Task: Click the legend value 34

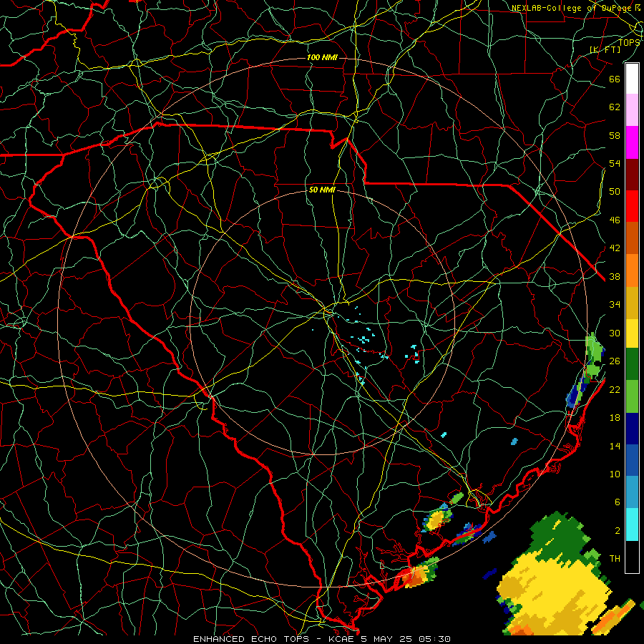Action: click(x=615, y=305)
